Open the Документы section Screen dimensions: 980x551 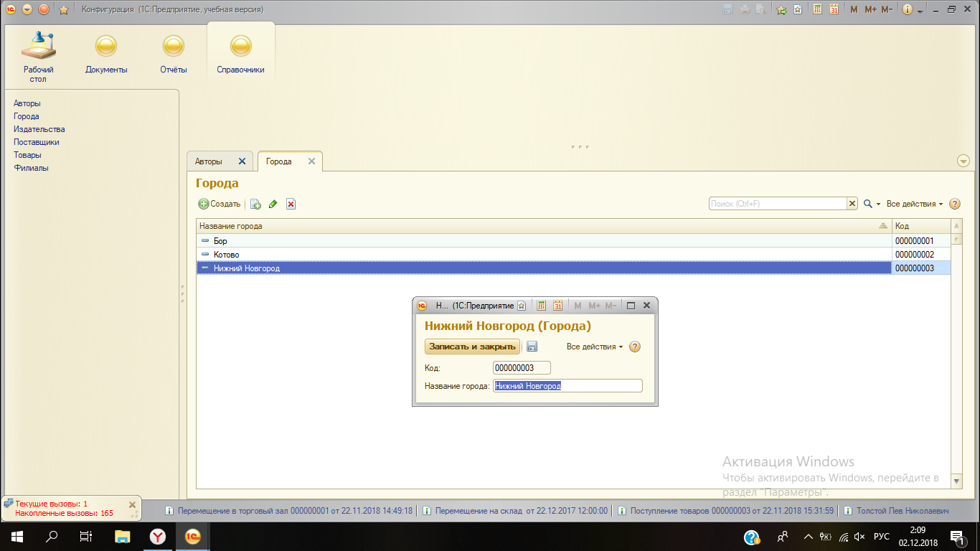click(x=106, y=55)
